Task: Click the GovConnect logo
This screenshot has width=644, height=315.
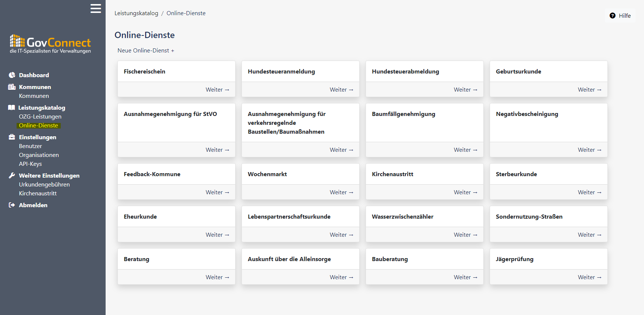Action: point(50,44)
